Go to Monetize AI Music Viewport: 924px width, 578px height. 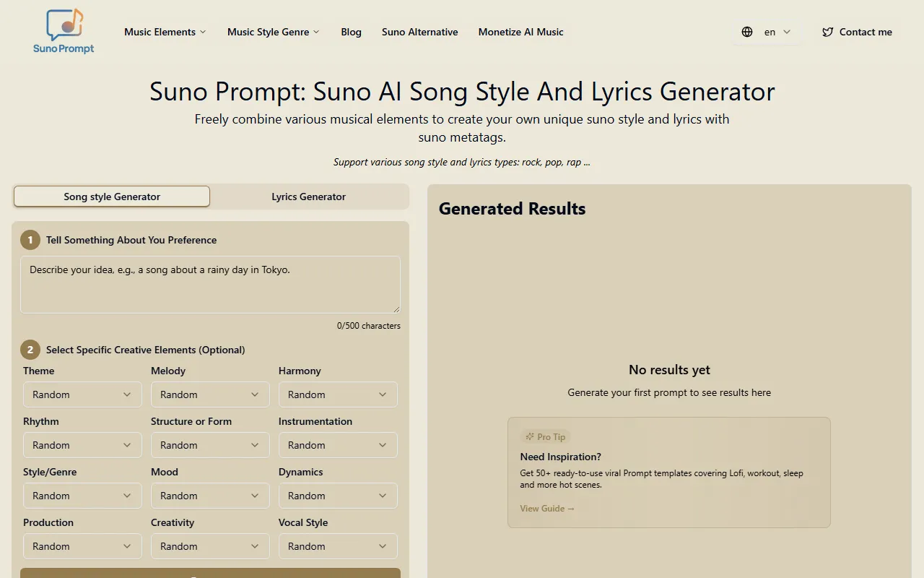click(x=520, y=32)
